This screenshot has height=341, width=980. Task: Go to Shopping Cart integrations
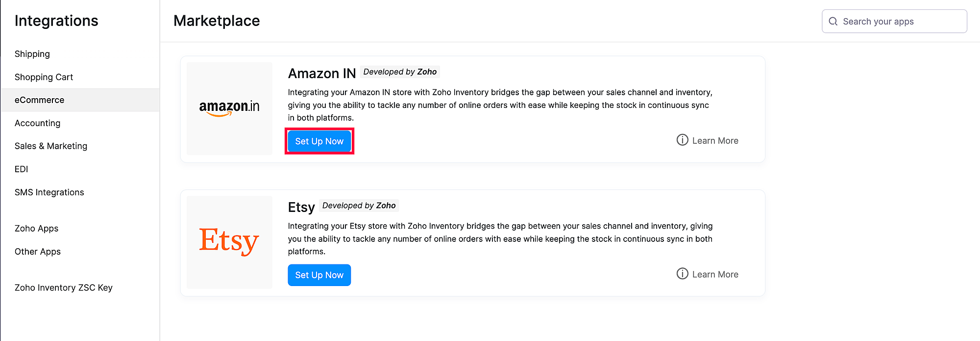(x=44, y=77)
